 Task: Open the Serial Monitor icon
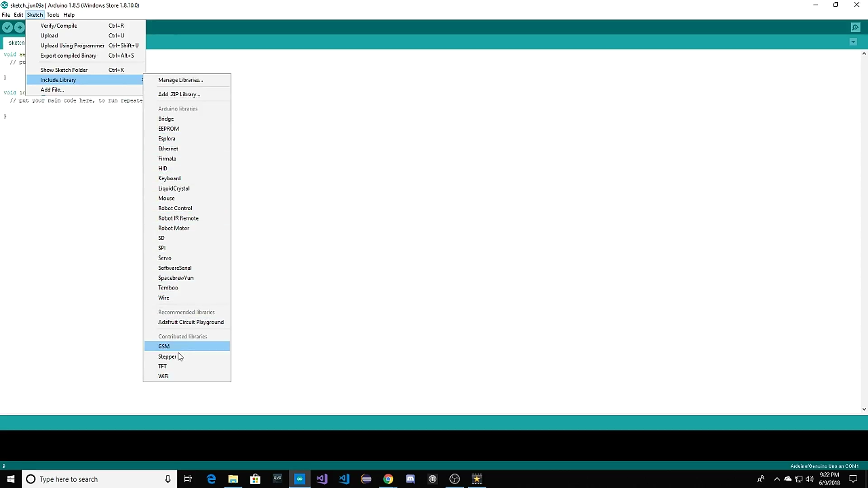855,28
